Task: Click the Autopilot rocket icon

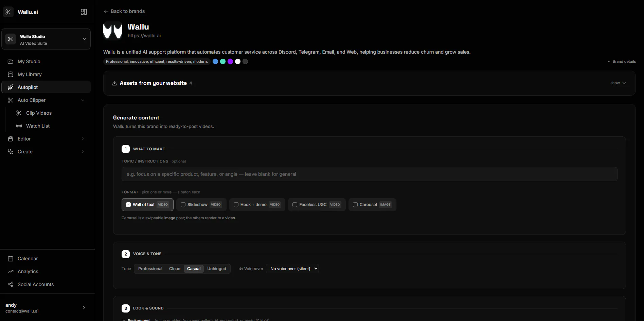Action: 11,87
